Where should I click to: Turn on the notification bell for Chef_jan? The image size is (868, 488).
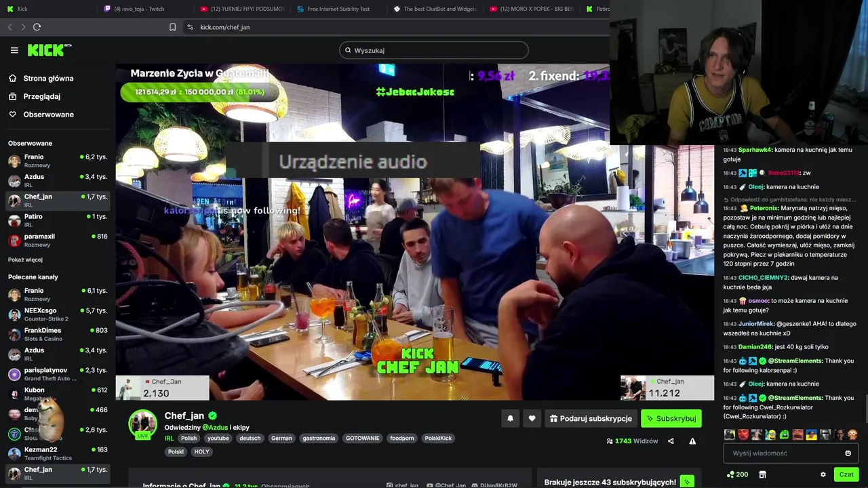pos(510,419)
